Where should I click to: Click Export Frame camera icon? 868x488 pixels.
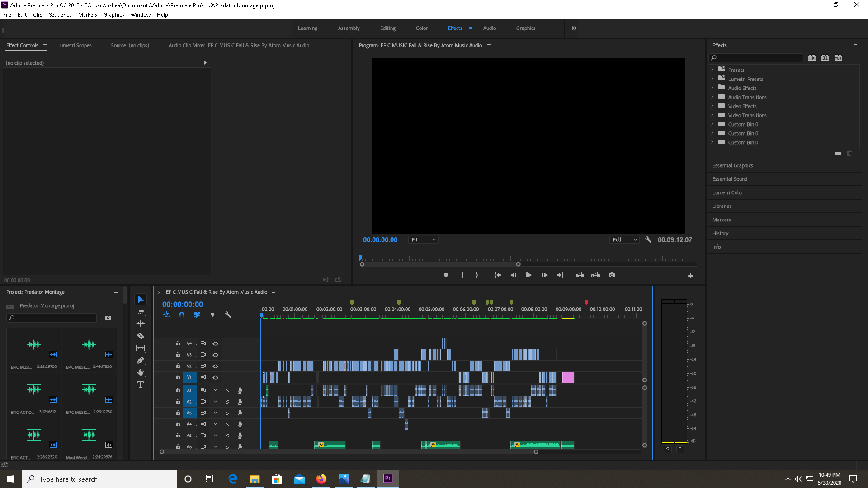pos(612,275)
